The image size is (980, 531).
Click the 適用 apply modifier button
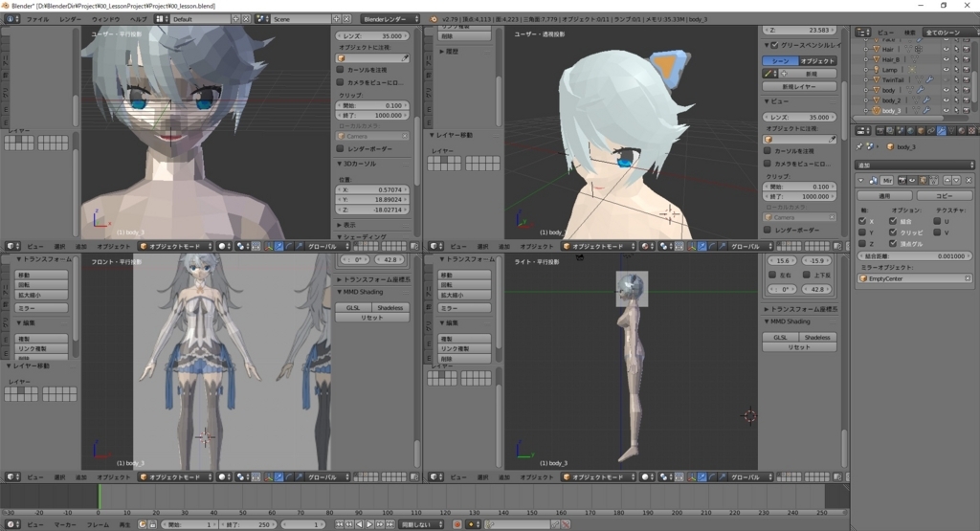click(x=884, y=195)
